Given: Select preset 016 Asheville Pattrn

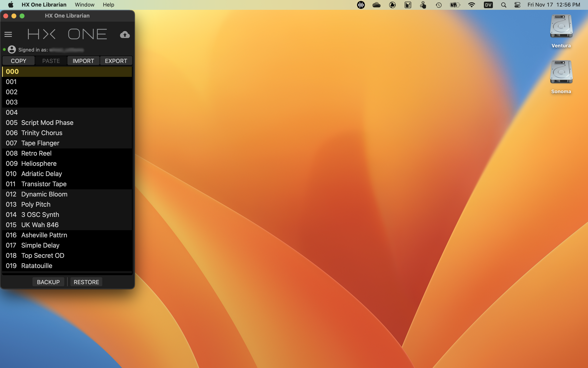Looking at the screenshot, I should pyautogui.click(x=67, y=235).
